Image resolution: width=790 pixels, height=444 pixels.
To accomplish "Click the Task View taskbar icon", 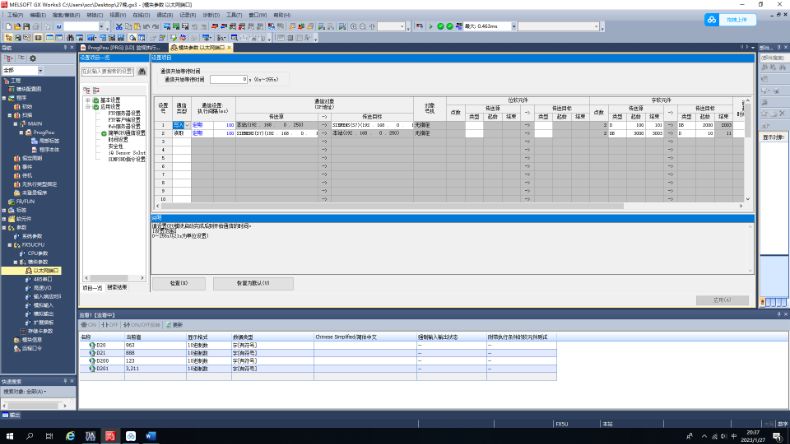I will click(49, 436).
